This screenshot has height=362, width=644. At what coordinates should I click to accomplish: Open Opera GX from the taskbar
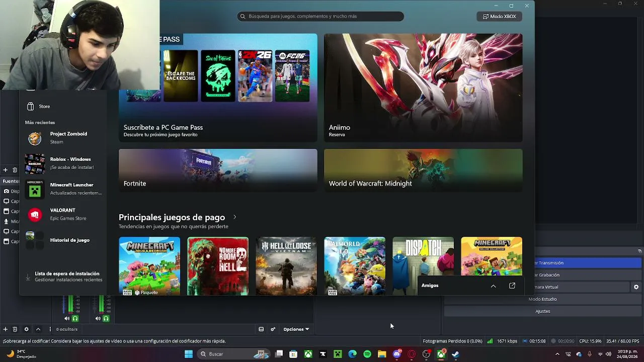pos(412,354)
